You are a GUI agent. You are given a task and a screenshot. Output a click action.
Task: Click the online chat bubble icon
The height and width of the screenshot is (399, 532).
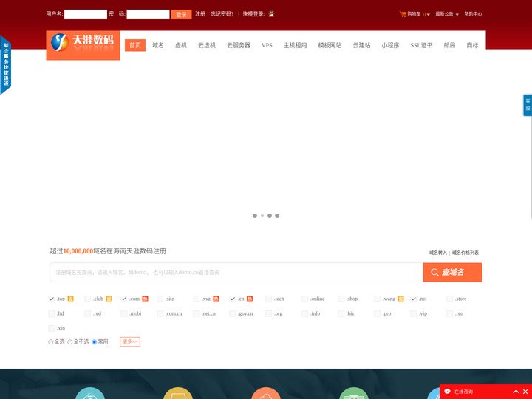click(447, 391)
